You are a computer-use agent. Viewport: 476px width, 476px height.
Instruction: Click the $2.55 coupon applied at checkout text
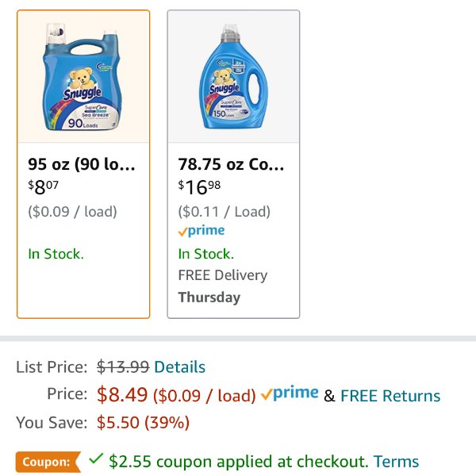click(x=239, y=462)
